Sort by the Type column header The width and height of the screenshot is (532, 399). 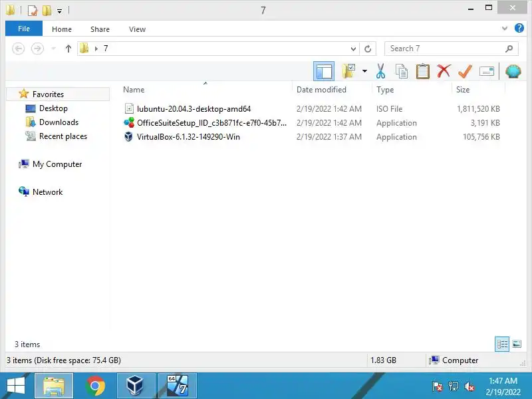[x=385, y=90]
